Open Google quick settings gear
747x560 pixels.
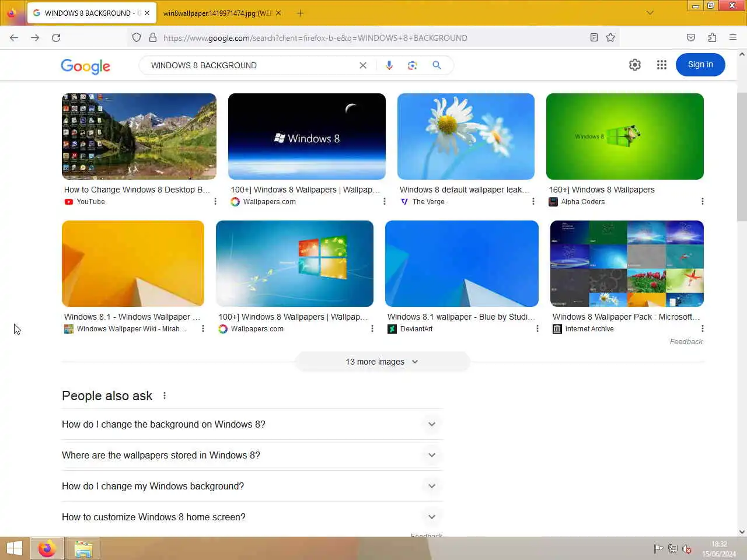click(x=635, y=65)
